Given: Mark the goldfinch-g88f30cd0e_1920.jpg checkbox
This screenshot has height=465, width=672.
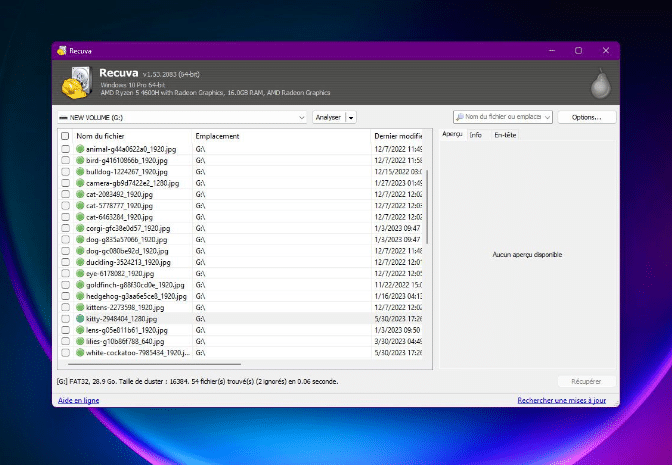Looking at the screenshot, I should pos(65,285).
